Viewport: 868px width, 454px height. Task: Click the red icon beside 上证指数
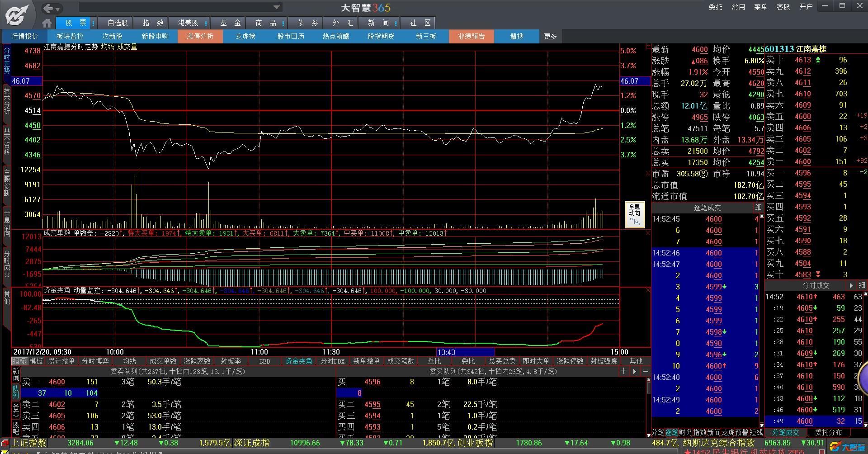(x=5, y=443)
